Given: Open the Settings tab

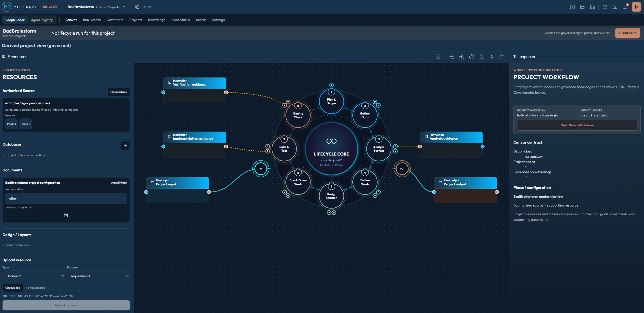Looking at the screenshot, I should pos(218,20).
